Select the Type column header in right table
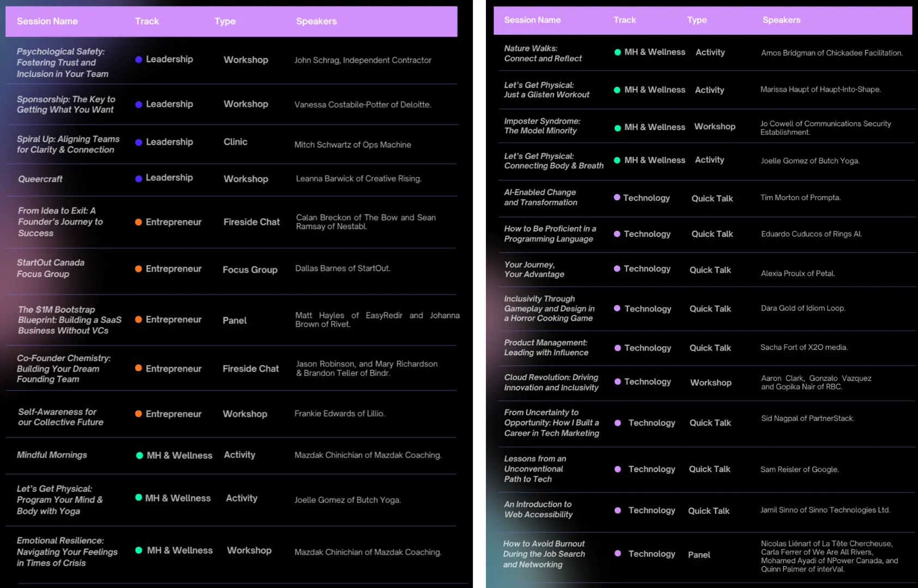 tap(696, 20)
